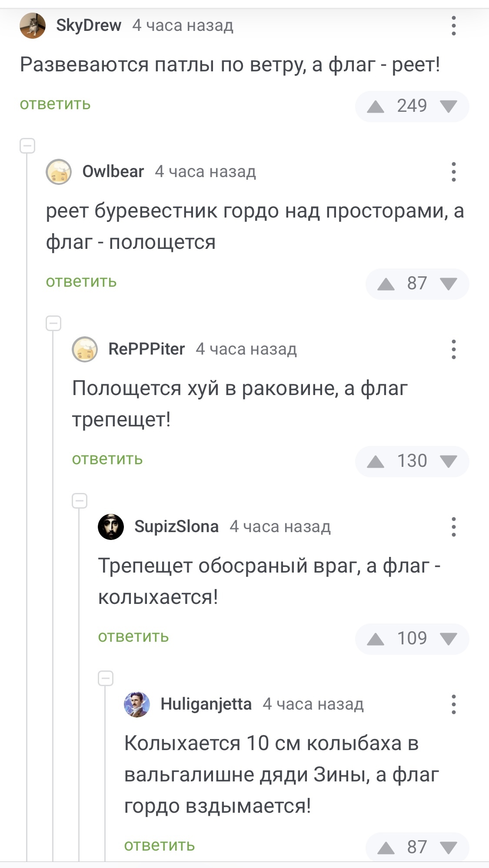Downvote SkyDrew's comment about the flag
The height and width of the screenshot is (868, 489).
point(448,106)
